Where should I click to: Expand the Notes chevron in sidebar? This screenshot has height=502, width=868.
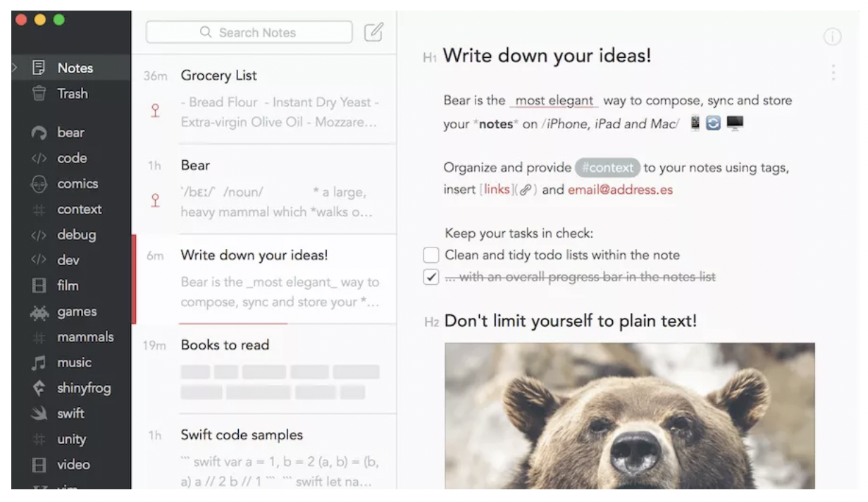tap(15, 68)
